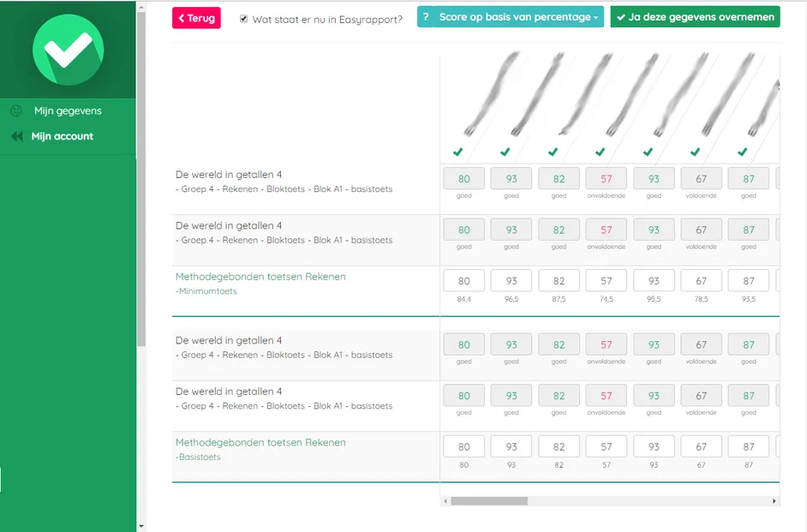The image size is (807, 532).
Task: Click the -Basistoets label
Action: (x=198, y=457)
